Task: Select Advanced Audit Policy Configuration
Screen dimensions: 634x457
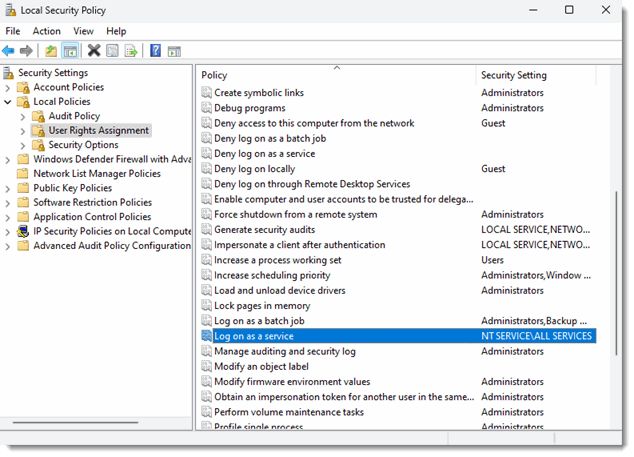Action: point(112,245)
